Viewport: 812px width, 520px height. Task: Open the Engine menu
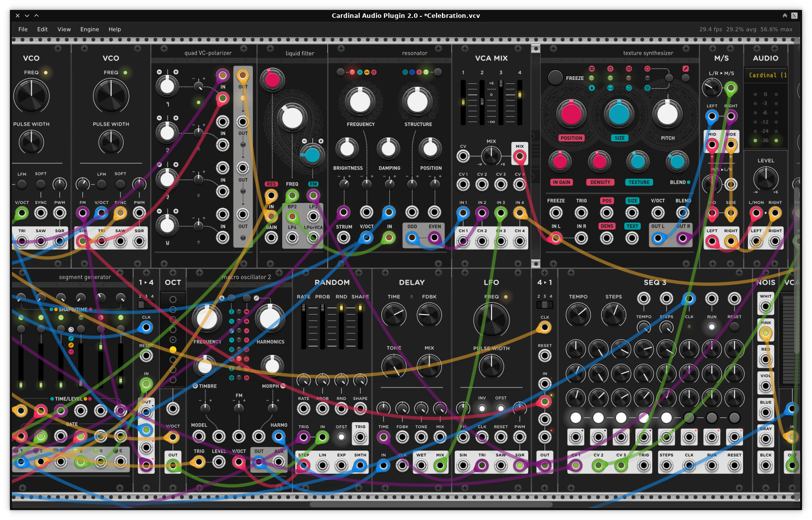[89, 29]
